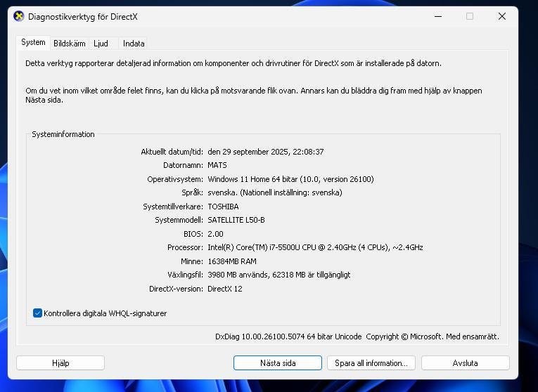
Task: Click the 'DxDiag 10.00.26100.5074 64 bitar Unicode' text
Action: pyautogui.click(x=288, y=337)
